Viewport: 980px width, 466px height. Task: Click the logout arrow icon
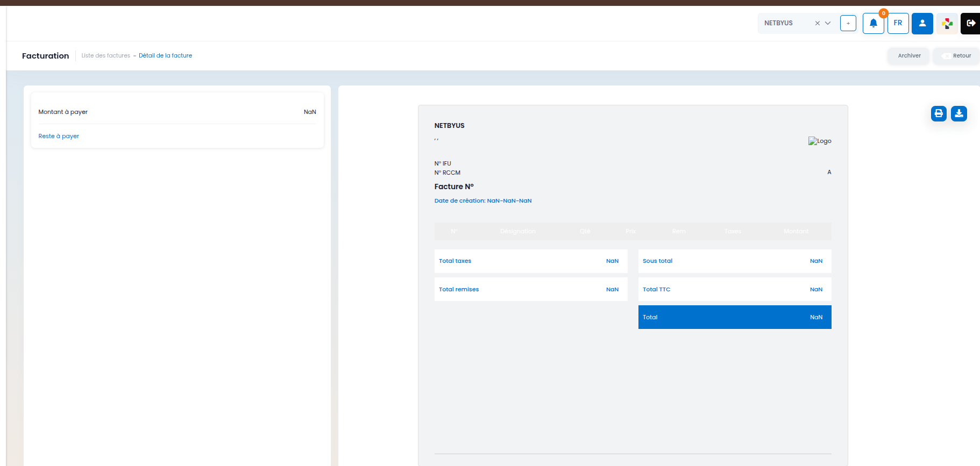(970, 23)
